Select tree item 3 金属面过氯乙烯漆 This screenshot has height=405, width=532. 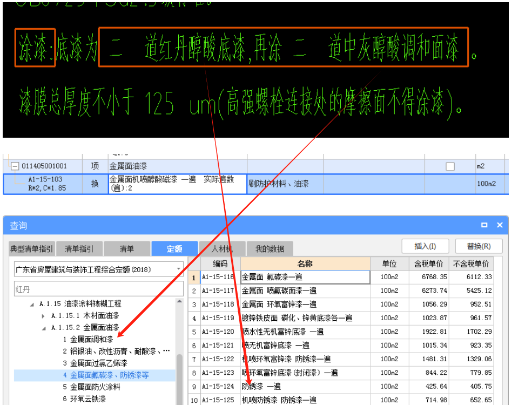click(95, 363)
